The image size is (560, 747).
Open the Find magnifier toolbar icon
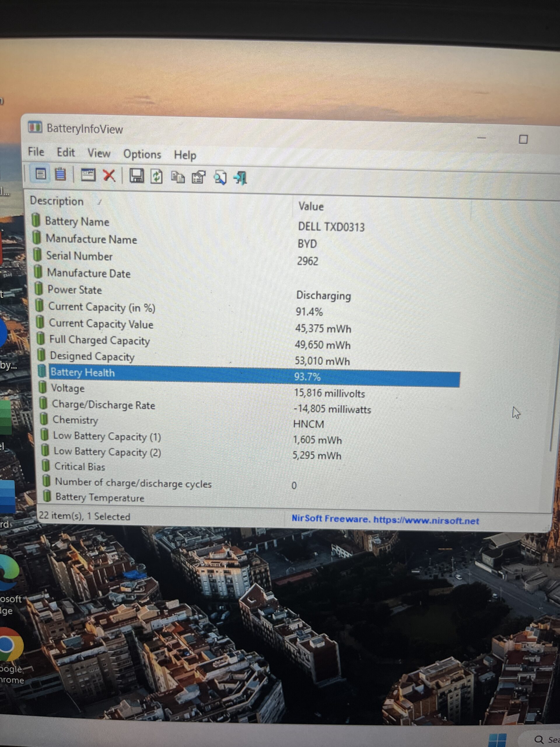(220, 178)
